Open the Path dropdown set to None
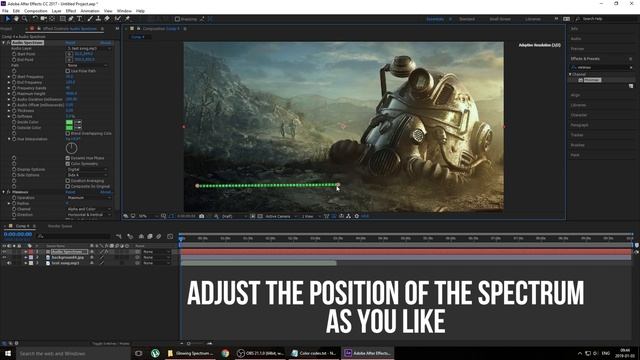Screen dimensions: 640x360 tap(87, 65)
